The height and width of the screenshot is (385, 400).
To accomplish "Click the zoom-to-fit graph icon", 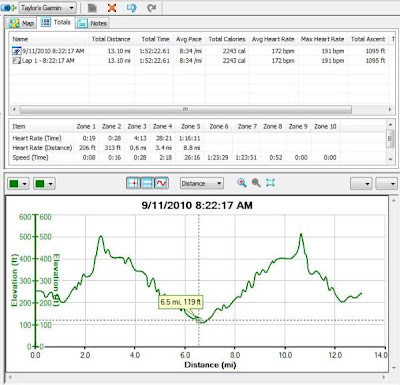I will point(270,183).
